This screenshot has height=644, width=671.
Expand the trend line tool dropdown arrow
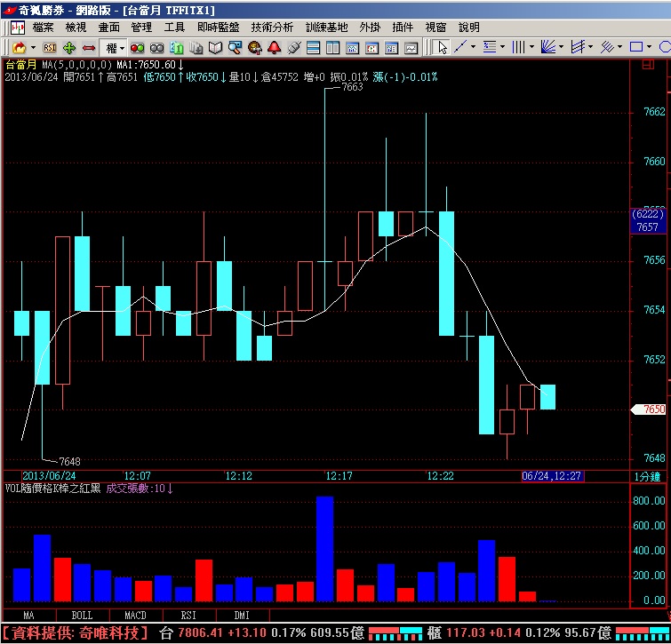[474, 47]
